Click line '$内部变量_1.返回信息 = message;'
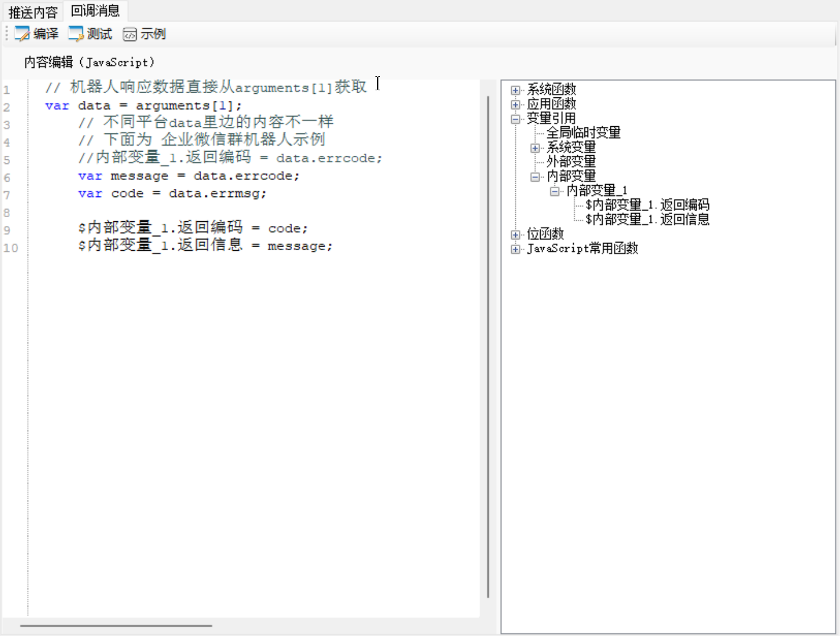The image size is (840, 636). [x=205, y=245]
